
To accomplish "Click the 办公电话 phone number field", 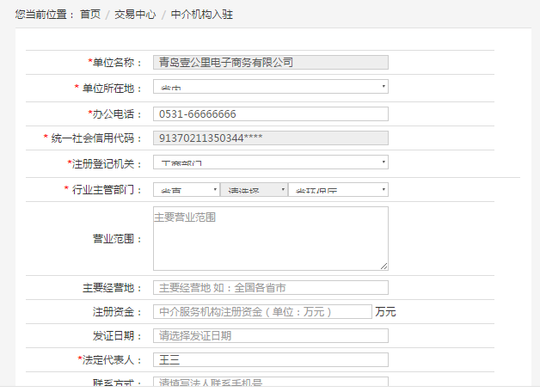I will point(270,114).
